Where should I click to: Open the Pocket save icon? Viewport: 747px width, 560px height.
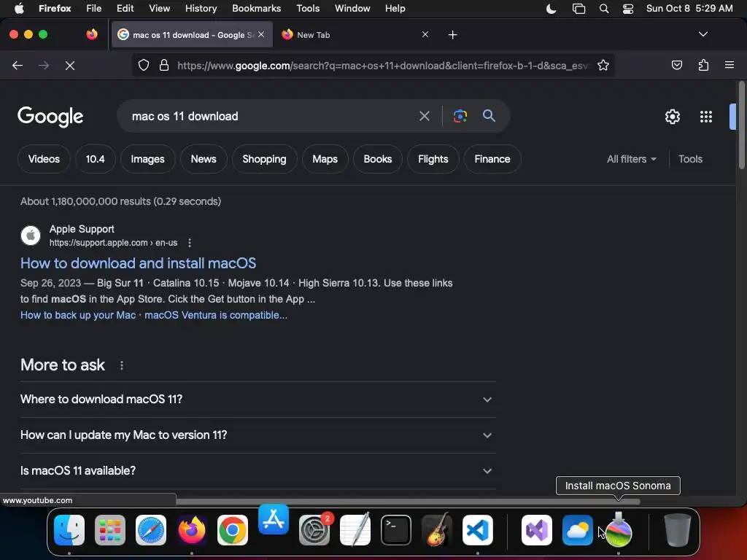pyautogui.click(x=676, y=65)
